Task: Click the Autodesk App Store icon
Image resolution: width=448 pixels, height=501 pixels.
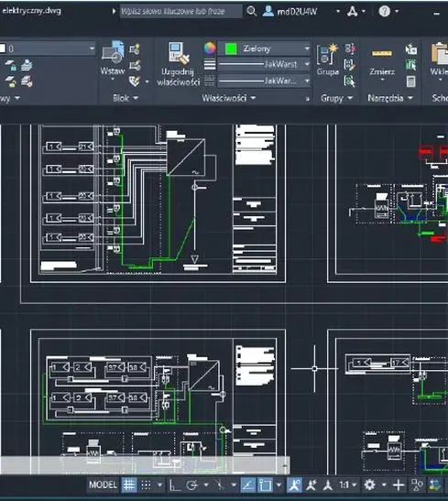Action: tap(353, 12)
